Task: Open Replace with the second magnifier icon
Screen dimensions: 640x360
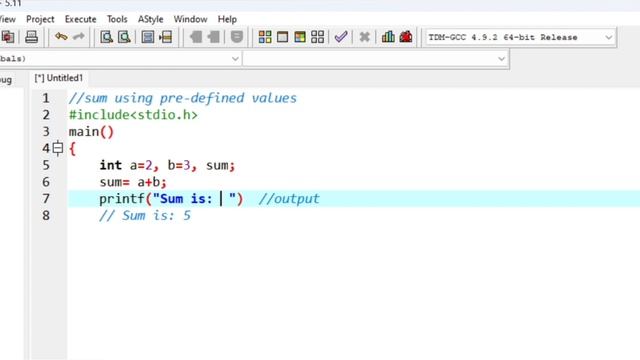Action: [x=124, y=37]
